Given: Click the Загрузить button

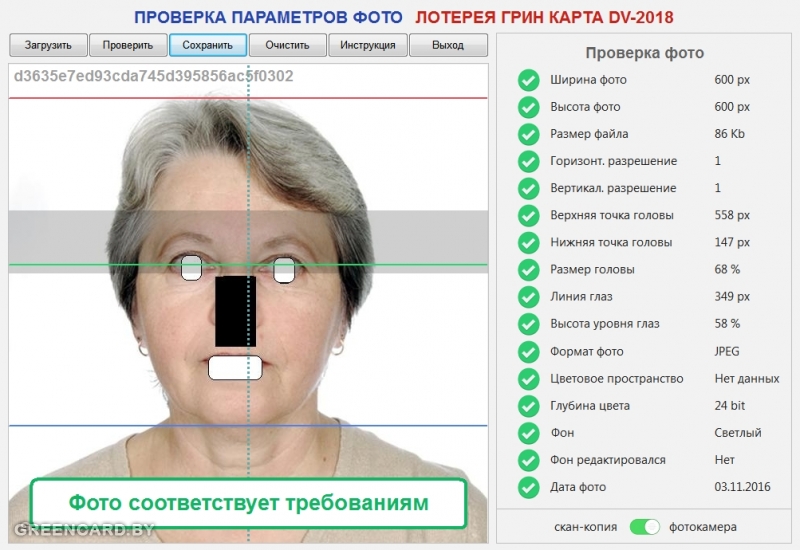Looking at the screenshot, I should pyautogui.click(x=48, y=45).
